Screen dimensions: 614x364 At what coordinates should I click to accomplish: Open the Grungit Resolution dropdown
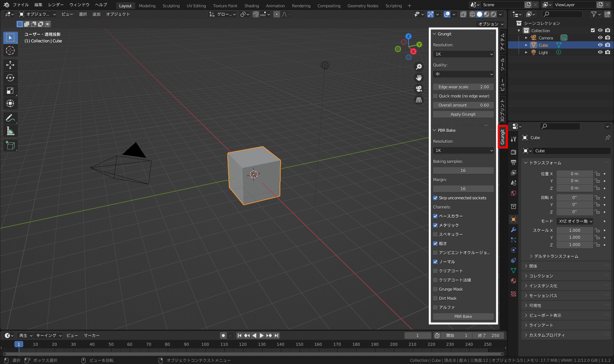463,54
